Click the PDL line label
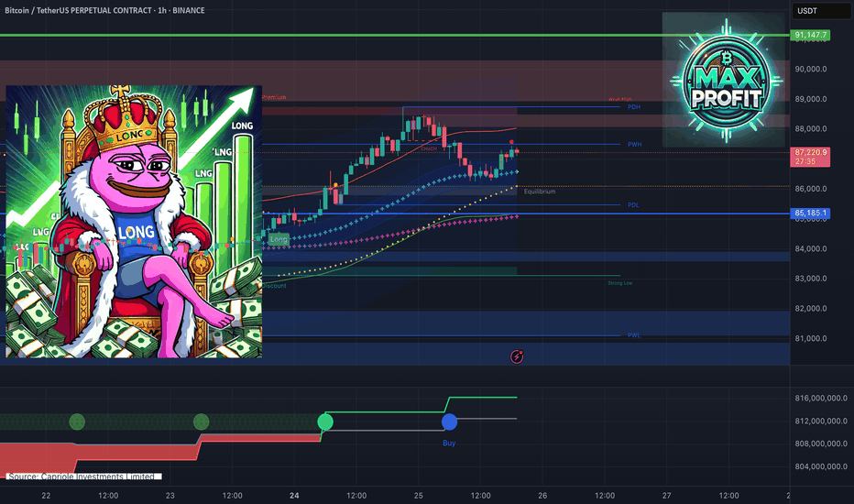The width and height of the screenshot is (854, 504). click(633, 205)
